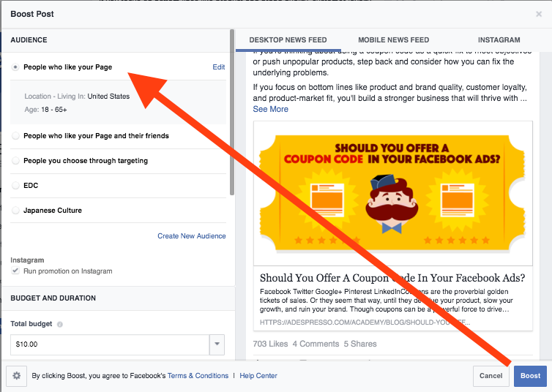Click the blue Boost button
The height and width of the screenshot is (392, 552).
[x=530, y=375]
